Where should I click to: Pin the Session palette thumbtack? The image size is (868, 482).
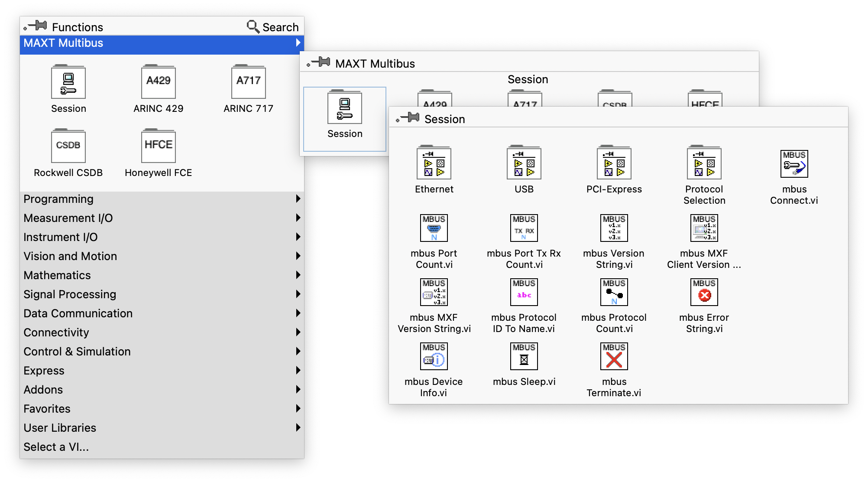[408, 118]
